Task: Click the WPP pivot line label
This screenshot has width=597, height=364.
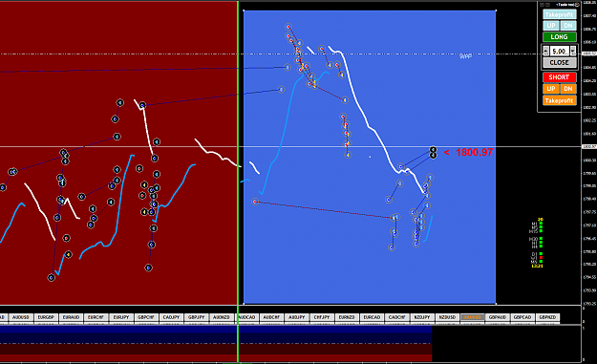Action: [465, 56]
